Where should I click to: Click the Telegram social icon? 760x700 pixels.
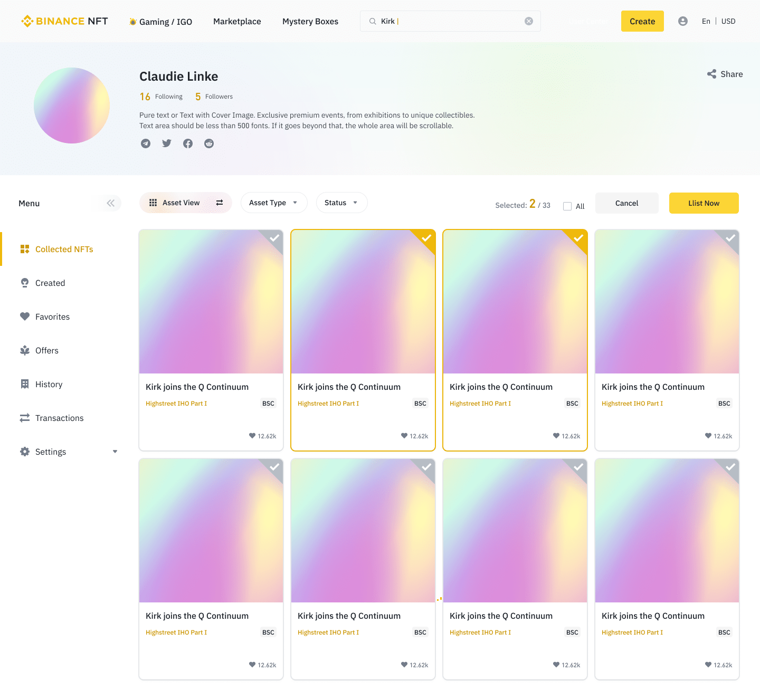(x=146, y=143)
